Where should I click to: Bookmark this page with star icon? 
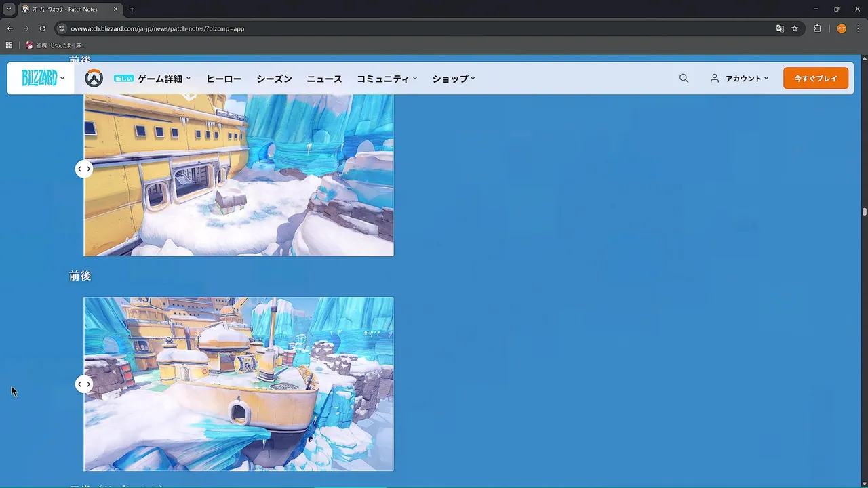click(795, 28)
